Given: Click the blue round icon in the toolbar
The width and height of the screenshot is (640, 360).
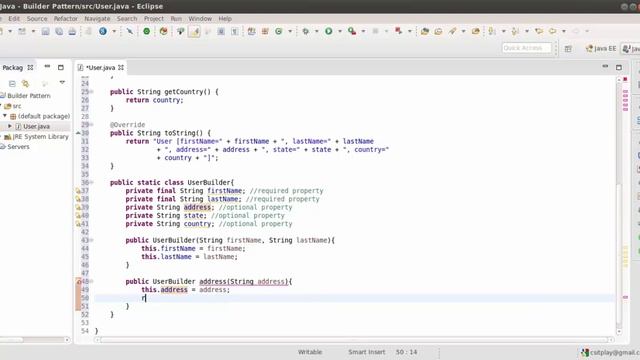Looking at the screenshot, I should tap(103, 31).
